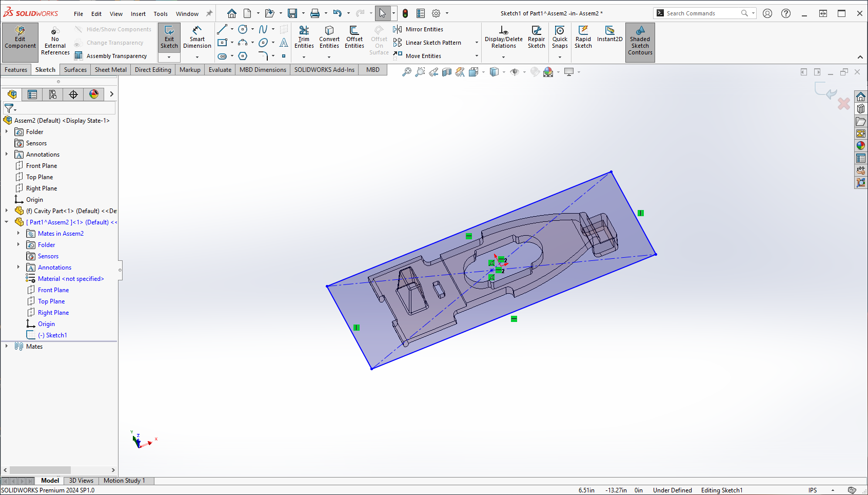Select (-) Sketch1 in the tree

click(x=52, y=335)
